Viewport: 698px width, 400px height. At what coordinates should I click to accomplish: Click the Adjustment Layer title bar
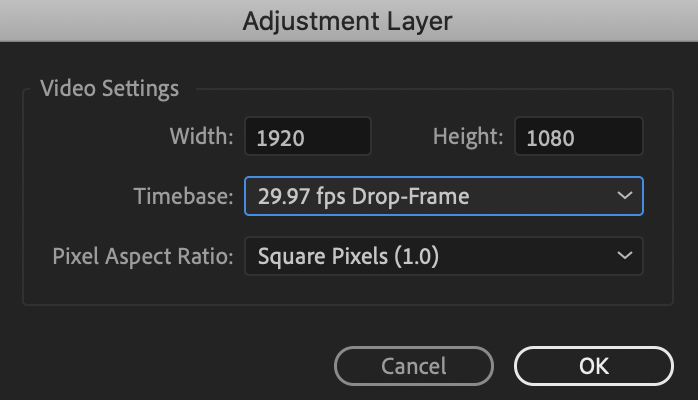pyautogui.click(x=348, y=20)
